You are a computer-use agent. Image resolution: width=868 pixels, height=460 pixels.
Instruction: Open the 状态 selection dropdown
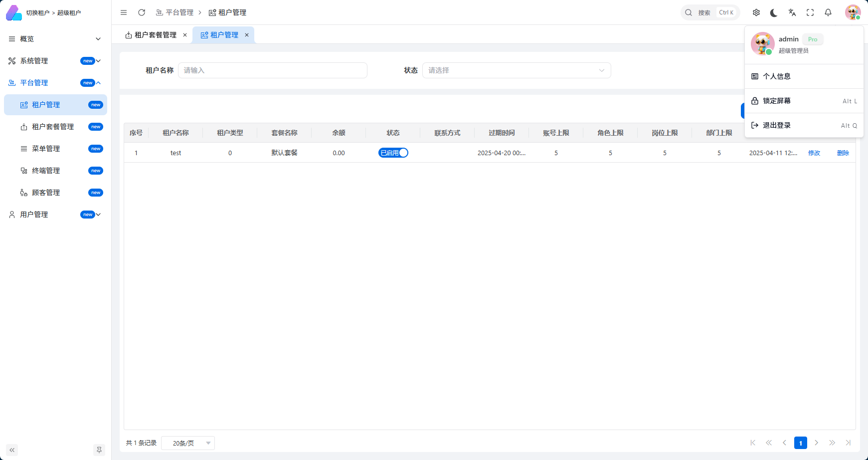(517, 70)
